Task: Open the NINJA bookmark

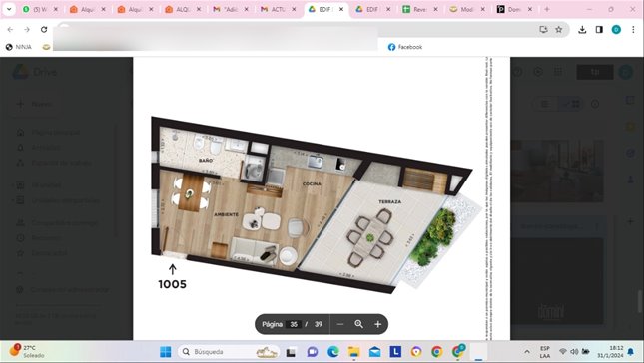Action: pos(19,47)
